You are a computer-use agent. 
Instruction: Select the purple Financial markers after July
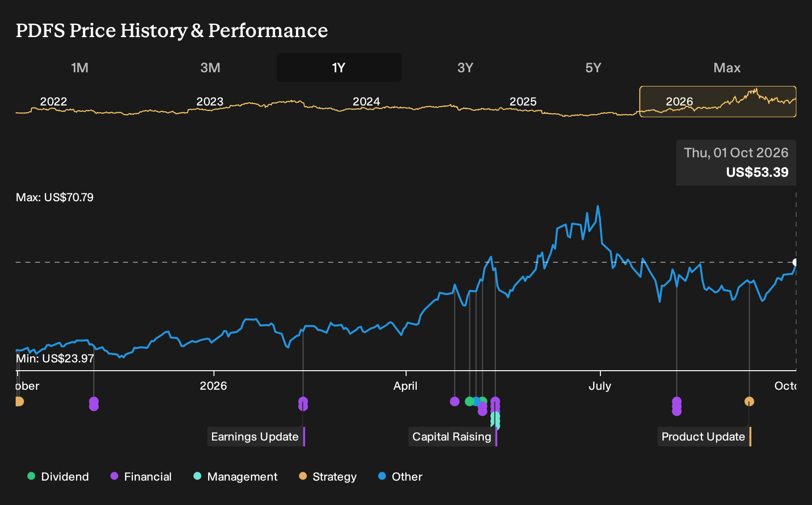pos(677,406)
